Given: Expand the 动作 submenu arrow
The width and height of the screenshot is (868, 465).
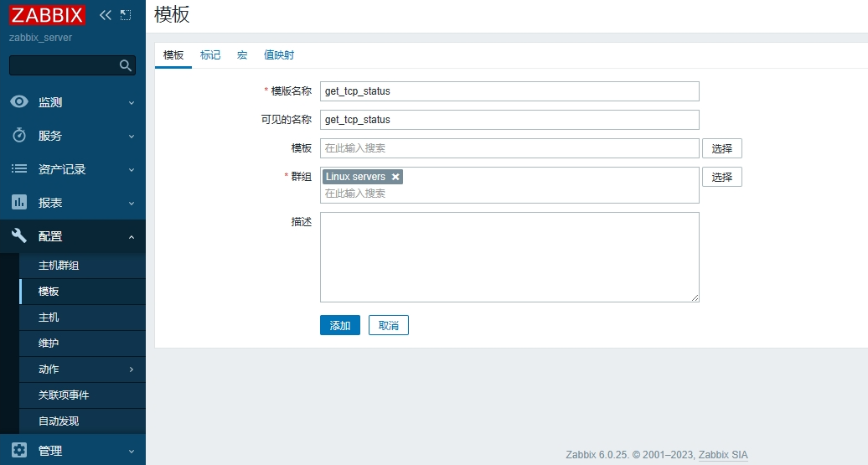Looking at the screenshot, I should (x=131, y=369).
